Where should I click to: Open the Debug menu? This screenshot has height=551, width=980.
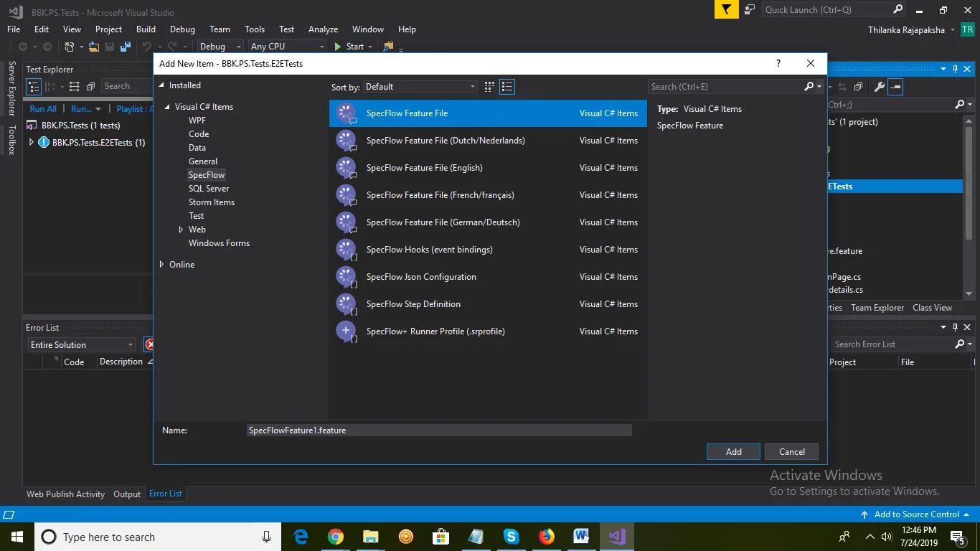(182, 29)
